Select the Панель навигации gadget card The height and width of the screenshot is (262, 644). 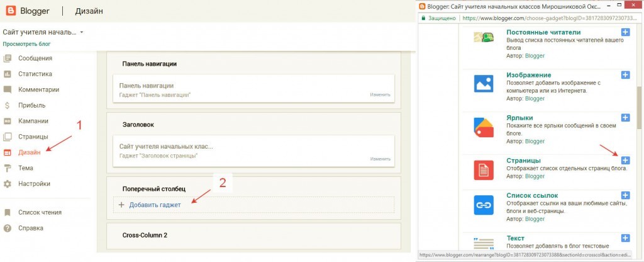[254, 88]
